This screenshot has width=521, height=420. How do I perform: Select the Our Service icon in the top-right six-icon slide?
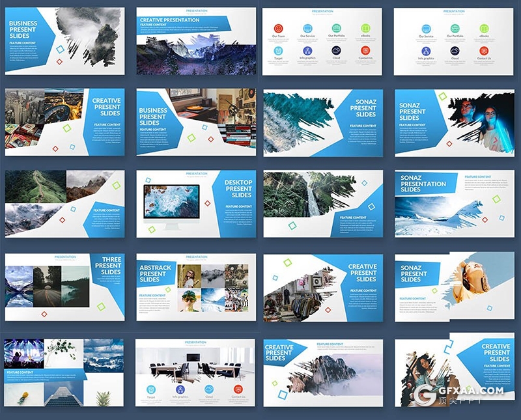point(426,29)
